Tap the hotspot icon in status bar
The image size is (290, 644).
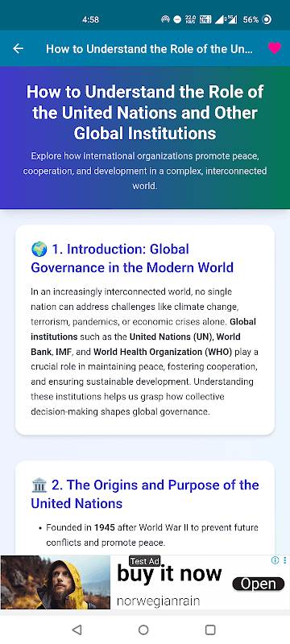165,19
